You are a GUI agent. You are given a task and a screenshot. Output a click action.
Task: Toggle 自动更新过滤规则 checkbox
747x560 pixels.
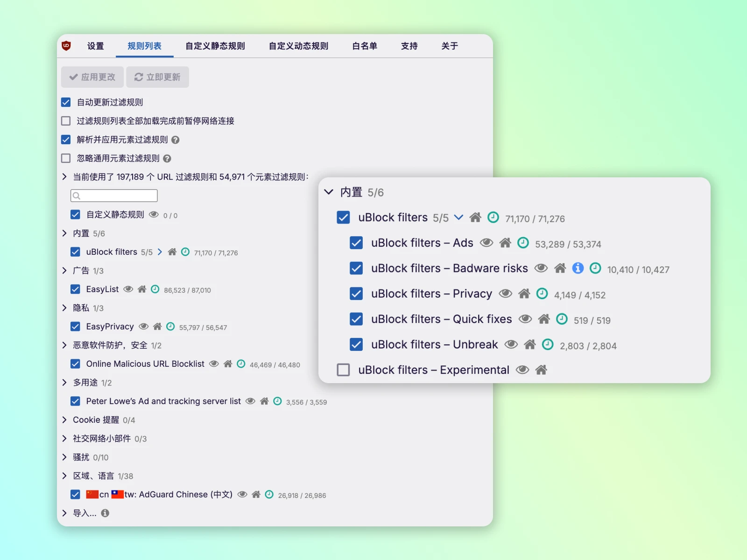[66, 102]
